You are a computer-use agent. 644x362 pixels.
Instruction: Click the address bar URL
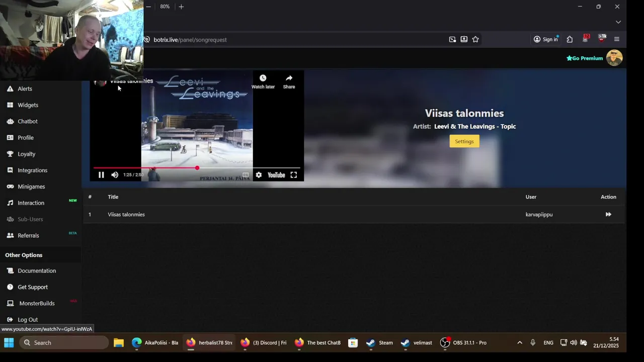coord(190,40)
